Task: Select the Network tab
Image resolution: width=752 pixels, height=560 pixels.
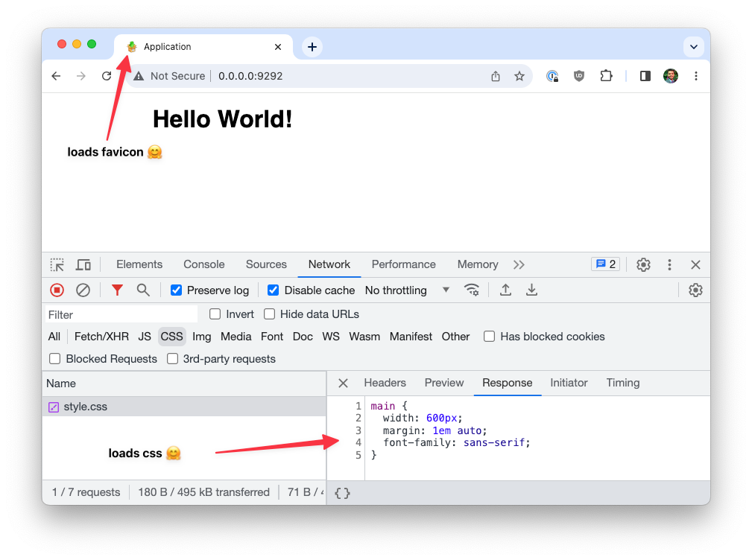Action: point(329,264)
